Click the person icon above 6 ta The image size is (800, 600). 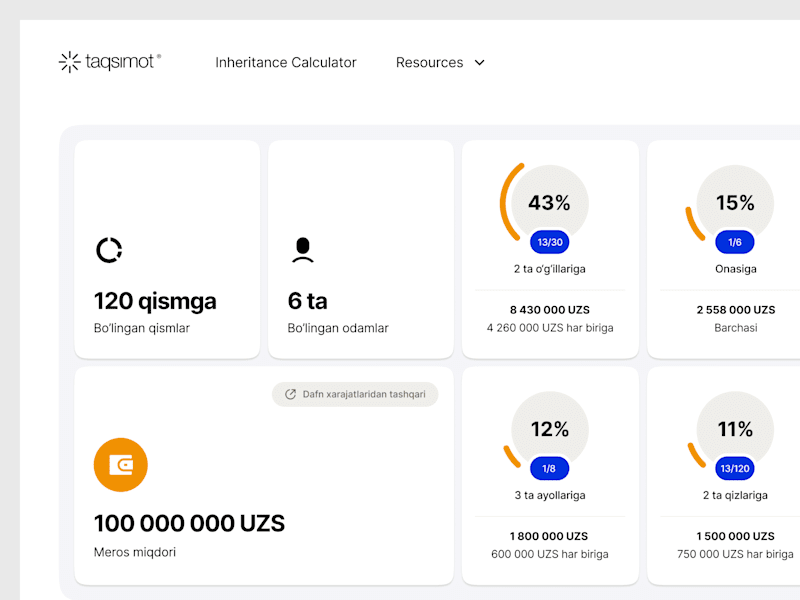(x=303, y=250)
